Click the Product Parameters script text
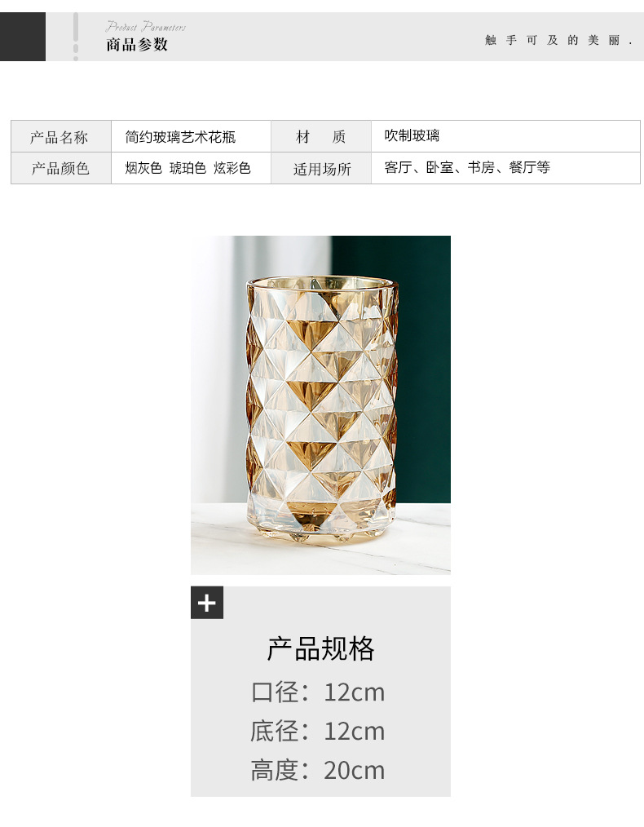 pos(145,26)
